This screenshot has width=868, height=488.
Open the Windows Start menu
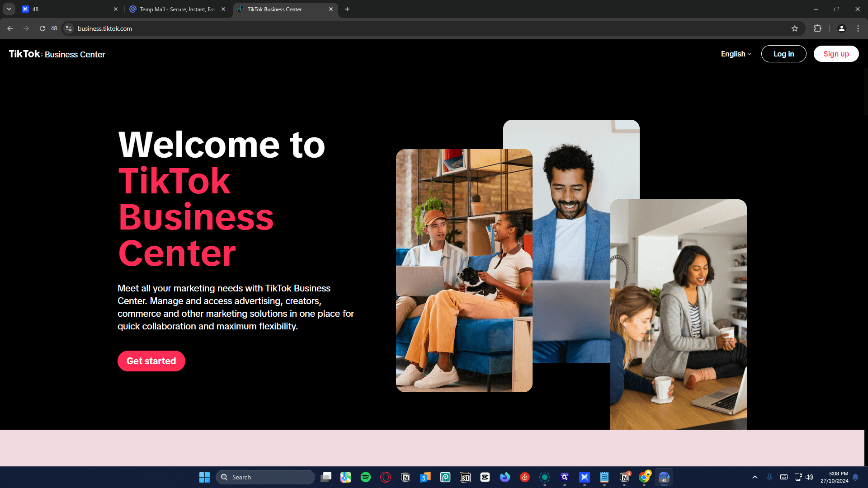pos(204,477)
